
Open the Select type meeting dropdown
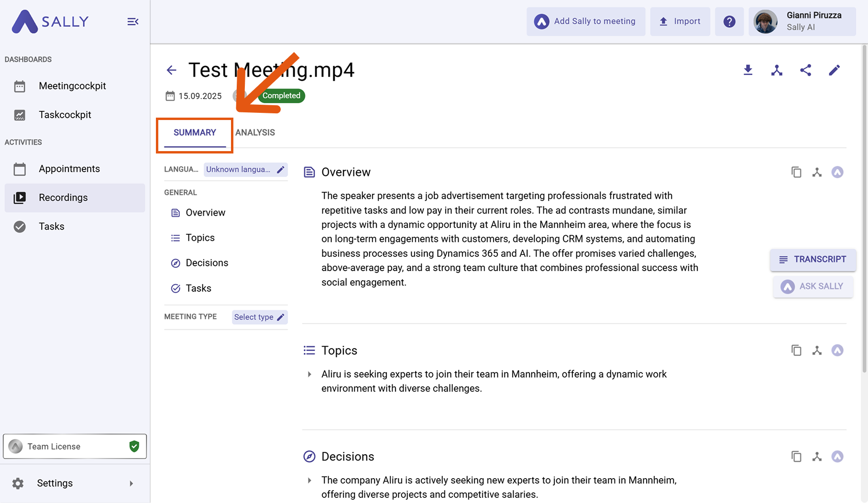[259, 317]
